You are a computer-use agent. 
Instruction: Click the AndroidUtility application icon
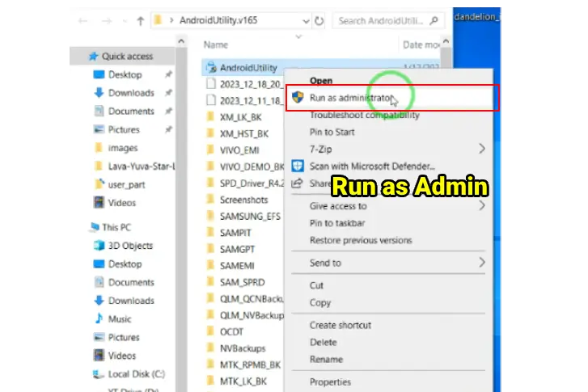(x=211, y=67)
